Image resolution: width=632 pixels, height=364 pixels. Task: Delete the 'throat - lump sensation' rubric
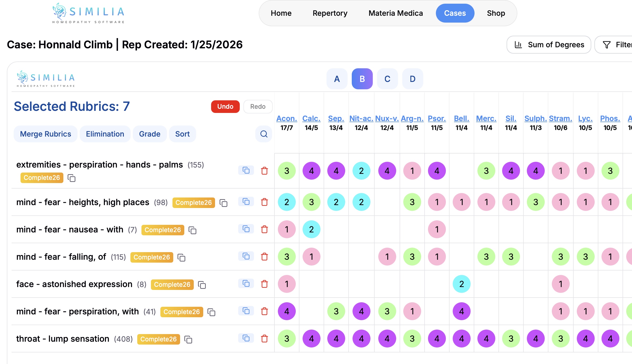point(264,339)
